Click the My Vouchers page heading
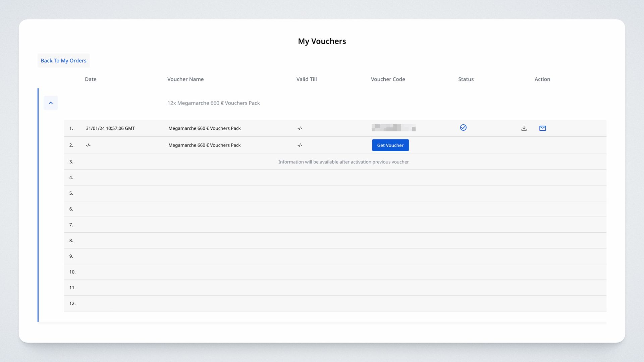 point(322,41)
